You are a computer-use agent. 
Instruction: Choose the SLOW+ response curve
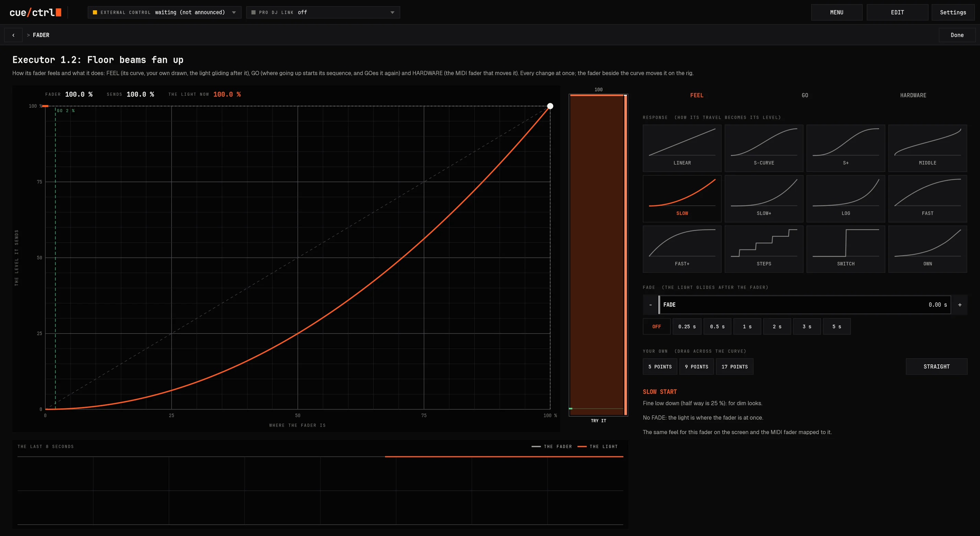[763, 199]
